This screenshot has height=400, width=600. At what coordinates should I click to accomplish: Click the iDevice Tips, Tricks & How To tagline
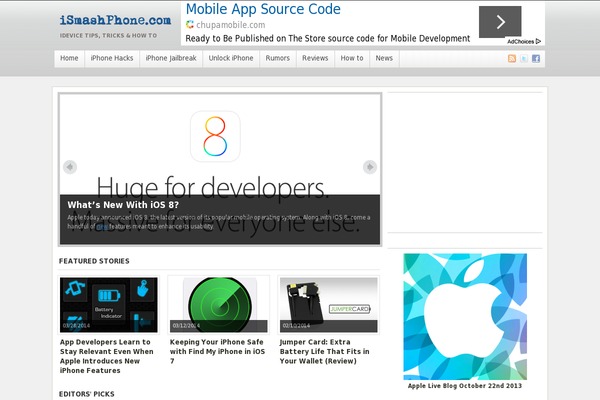click(x=108, y=35)
